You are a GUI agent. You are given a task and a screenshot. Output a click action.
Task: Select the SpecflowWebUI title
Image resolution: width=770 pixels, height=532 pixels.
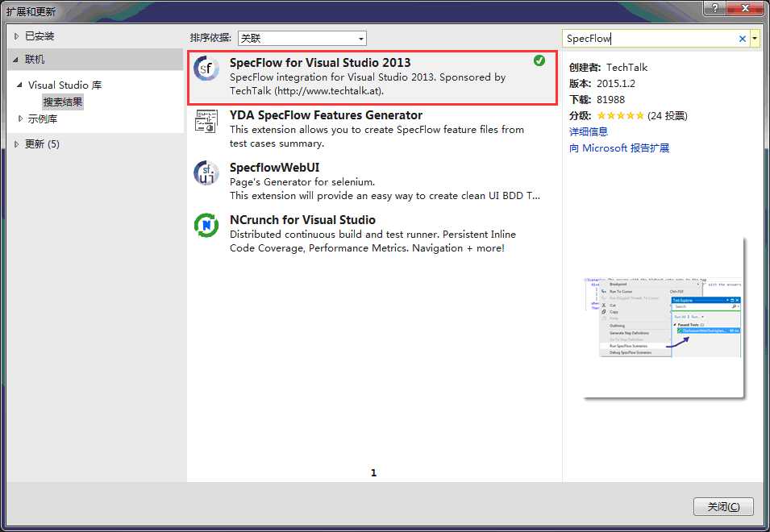(274, 168)
